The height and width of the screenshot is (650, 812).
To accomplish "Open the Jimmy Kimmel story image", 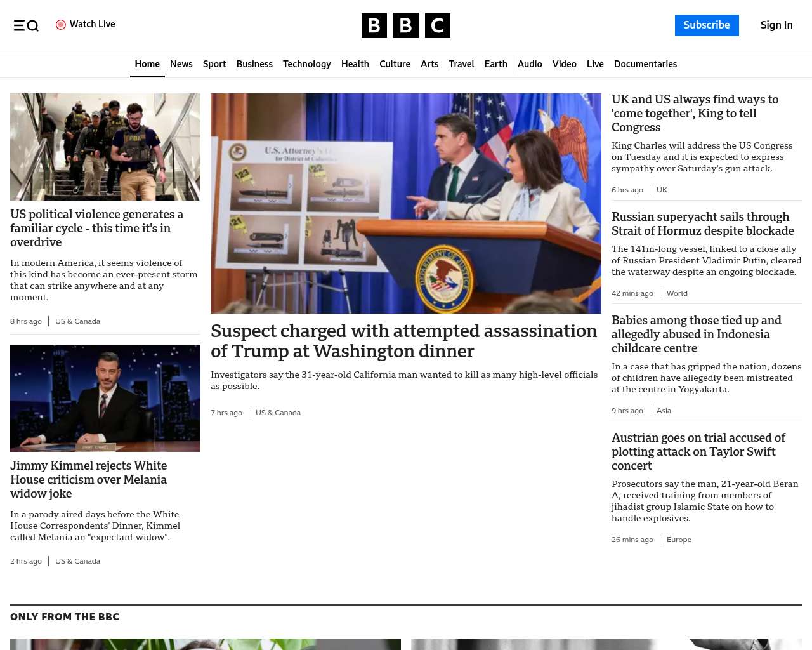I will click(105, 398).
